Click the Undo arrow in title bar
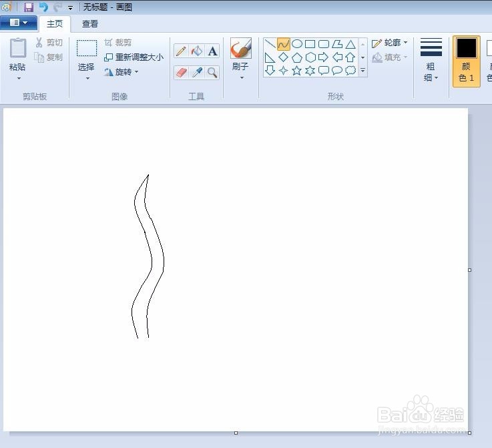Viewport: 492px width, 448px height. click(x=43, y=7)
